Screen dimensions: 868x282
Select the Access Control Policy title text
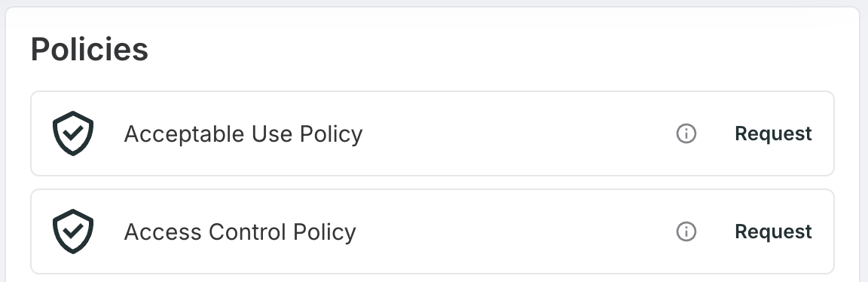click(240, 232)
